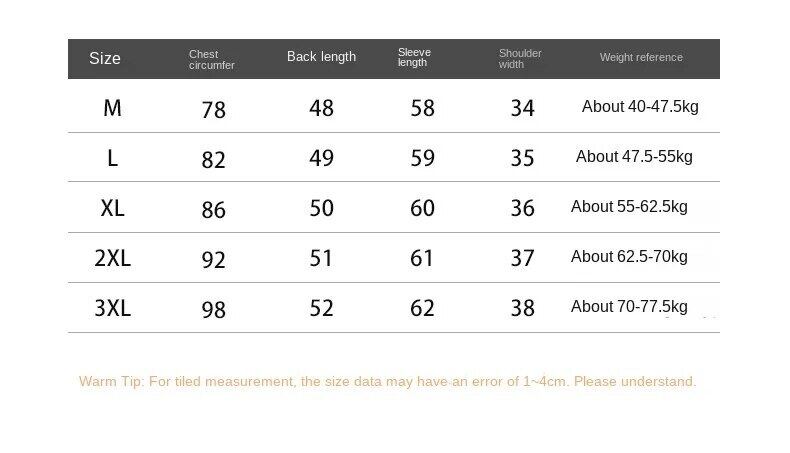Click shoulder width value 37 for 2XL

tap(522, 258)
